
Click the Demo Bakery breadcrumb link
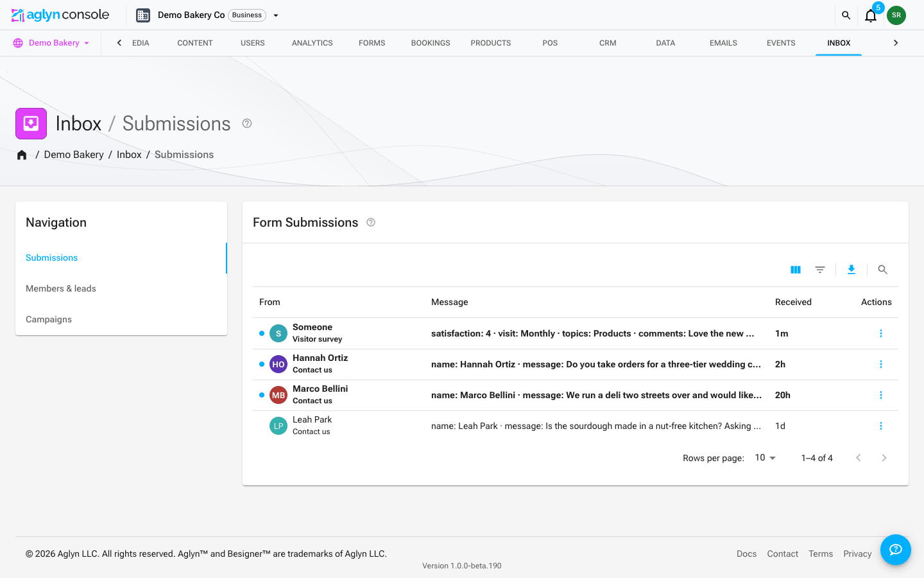coord(74,155)
